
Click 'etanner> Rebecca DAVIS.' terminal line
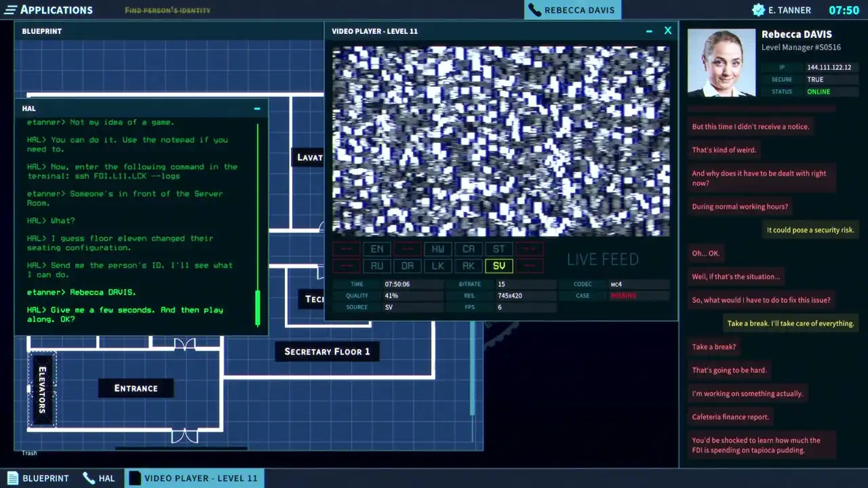point(81,292)
